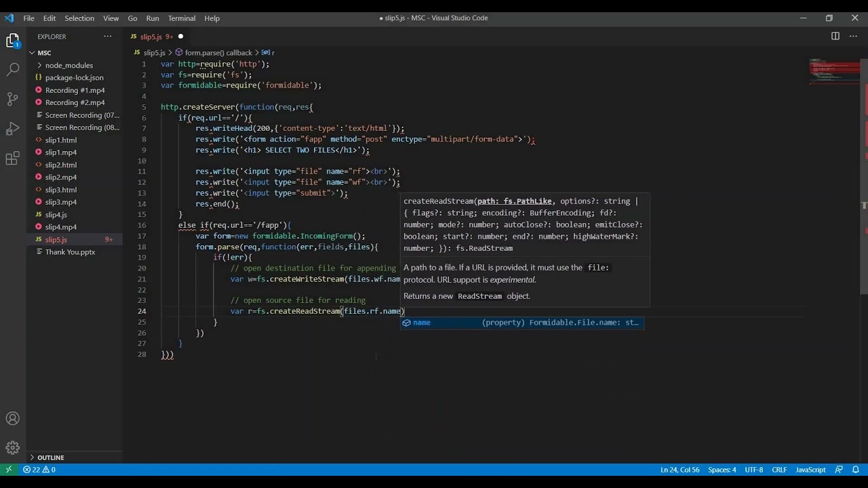Open the File menu
Viewport: 868px width, 488px height.
pos(28,18)
